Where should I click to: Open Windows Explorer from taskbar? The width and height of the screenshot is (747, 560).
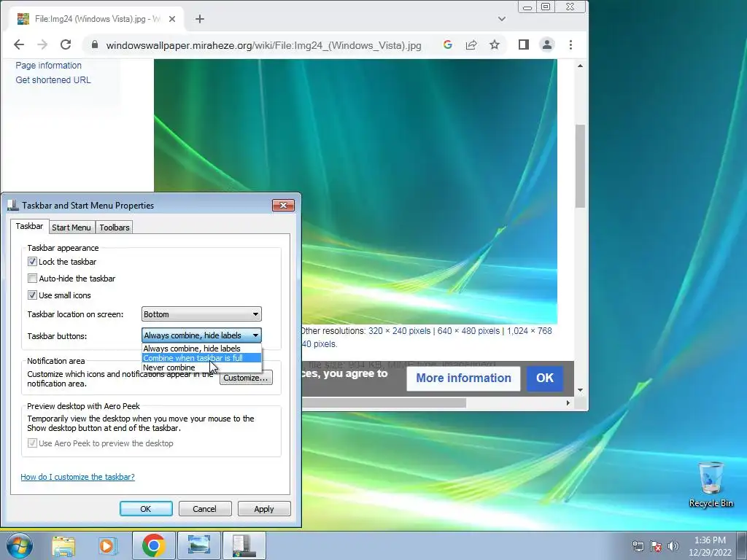tap(64, 545)
